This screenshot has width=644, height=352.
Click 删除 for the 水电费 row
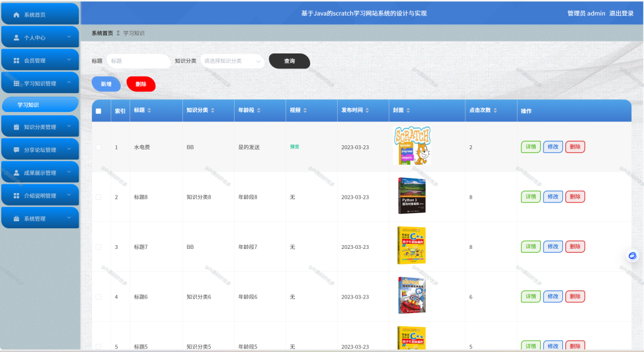(x=575, y=147)
